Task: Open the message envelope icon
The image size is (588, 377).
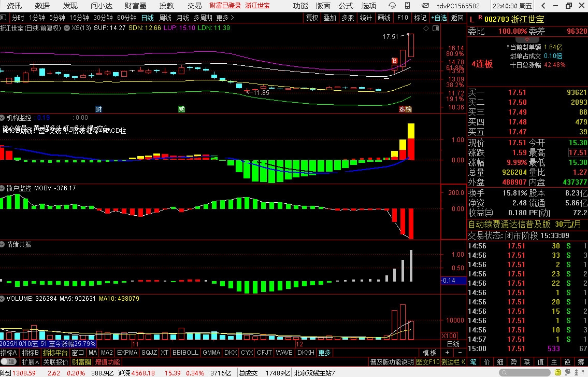Action: coord(425,6)
